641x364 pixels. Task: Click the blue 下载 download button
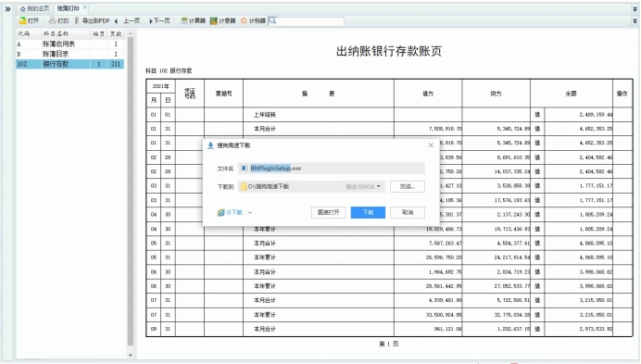pyautogui.click(x=368, y=212)
